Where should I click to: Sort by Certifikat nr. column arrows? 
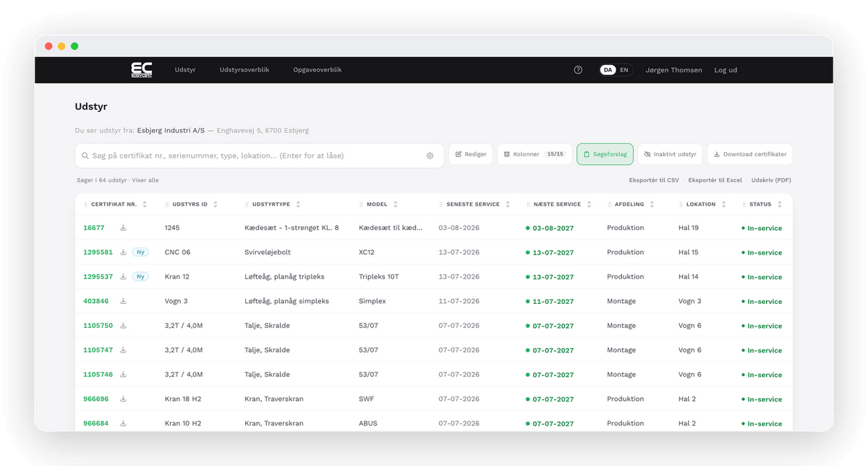[x=145, y=205]
